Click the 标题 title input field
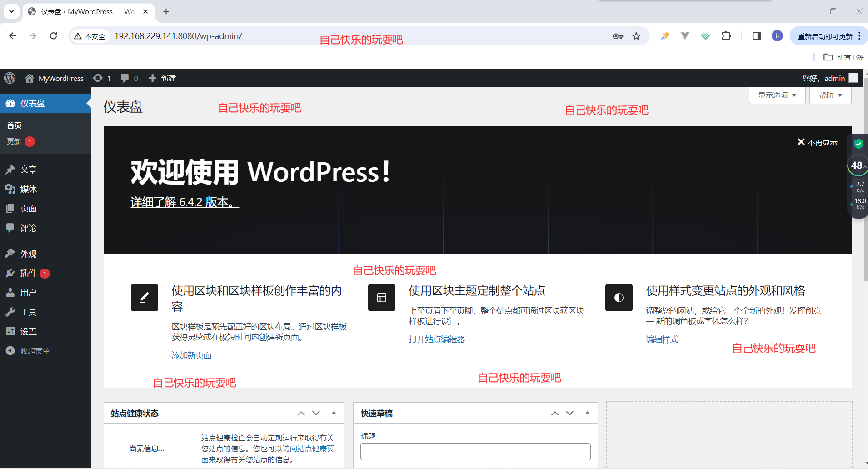868x469 pixels. [475, 452]
